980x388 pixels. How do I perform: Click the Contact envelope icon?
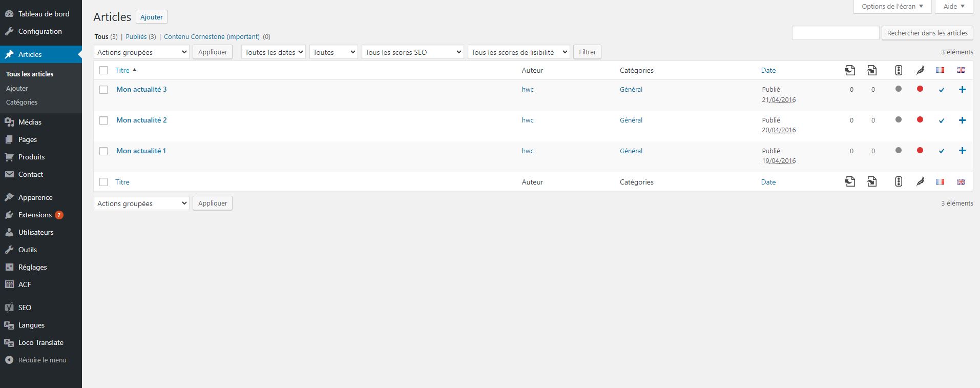[x=9, y=174]
